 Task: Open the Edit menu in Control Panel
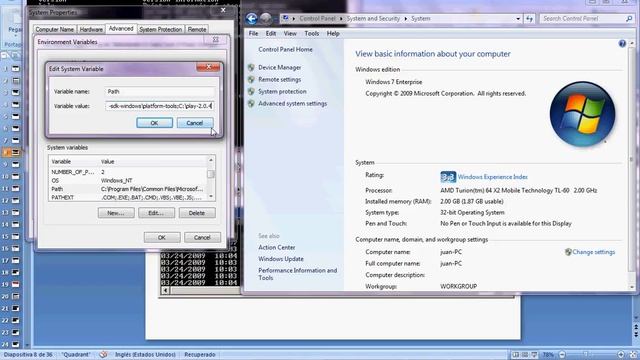pos(271,33)
